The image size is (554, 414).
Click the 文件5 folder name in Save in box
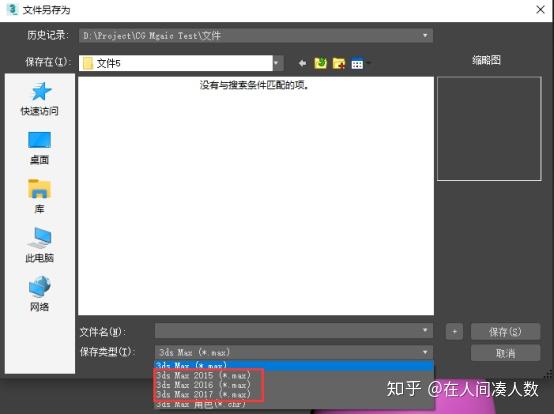(108, 64)
